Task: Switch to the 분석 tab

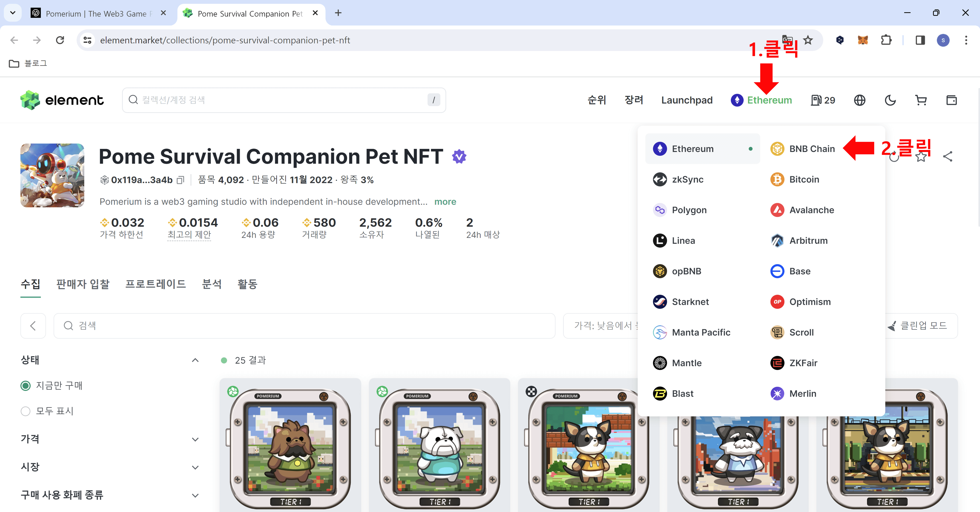Action: point(212,284)
